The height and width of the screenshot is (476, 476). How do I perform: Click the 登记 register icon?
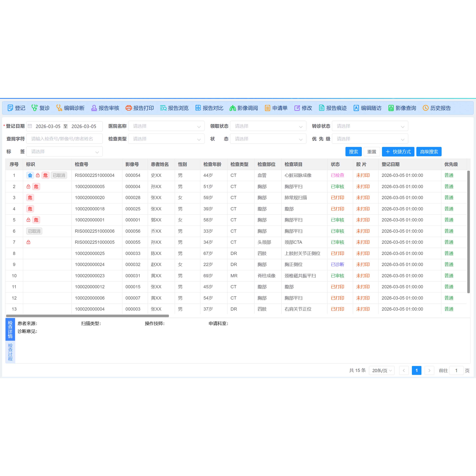coord(10,108)
